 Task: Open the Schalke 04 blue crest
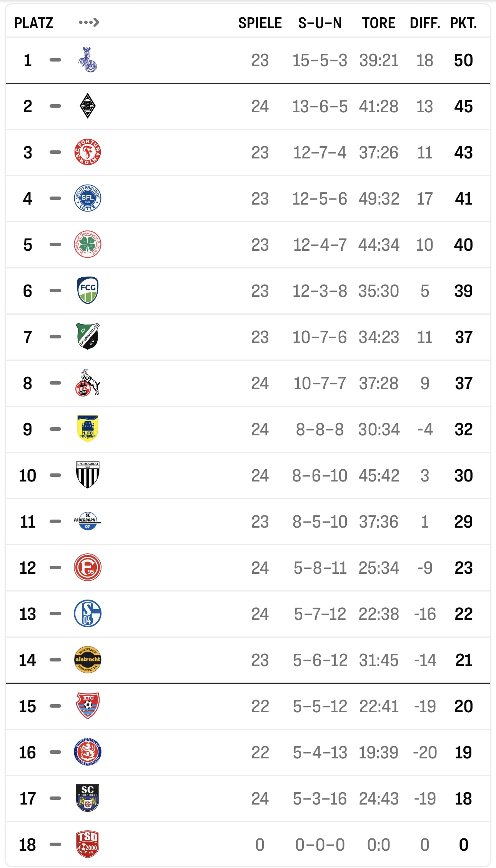coord(88,613)
